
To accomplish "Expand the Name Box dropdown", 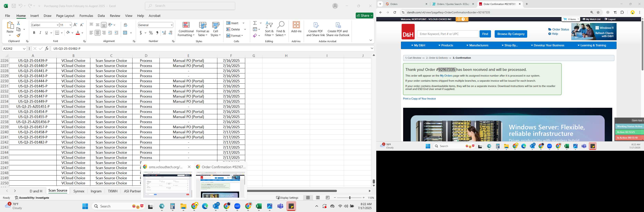I will click(24, 48).
